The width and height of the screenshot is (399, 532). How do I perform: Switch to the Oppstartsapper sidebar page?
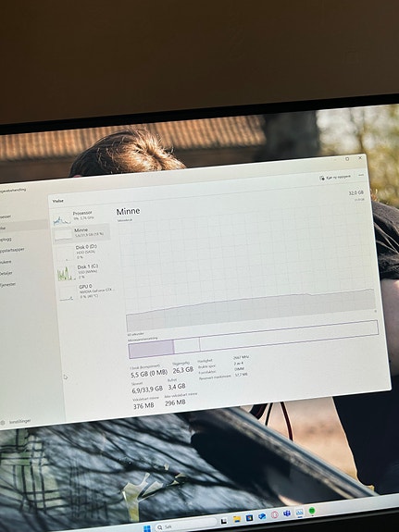12,251
